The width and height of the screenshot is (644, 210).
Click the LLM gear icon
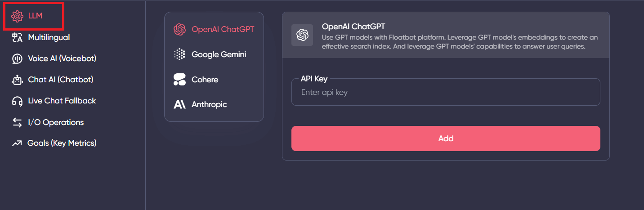tap(17, 16)
